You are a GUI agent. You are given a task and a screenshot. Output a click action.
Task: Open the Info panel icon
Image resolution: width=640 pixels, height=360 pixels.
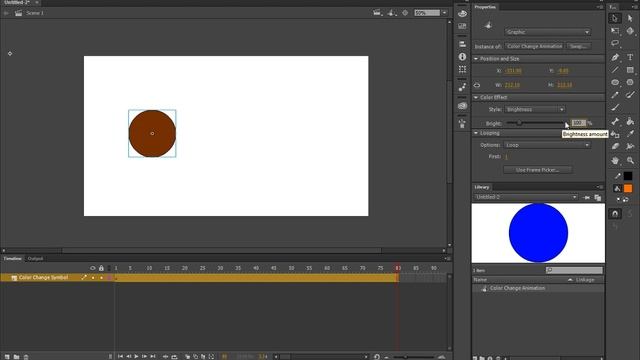pos(462,57)
